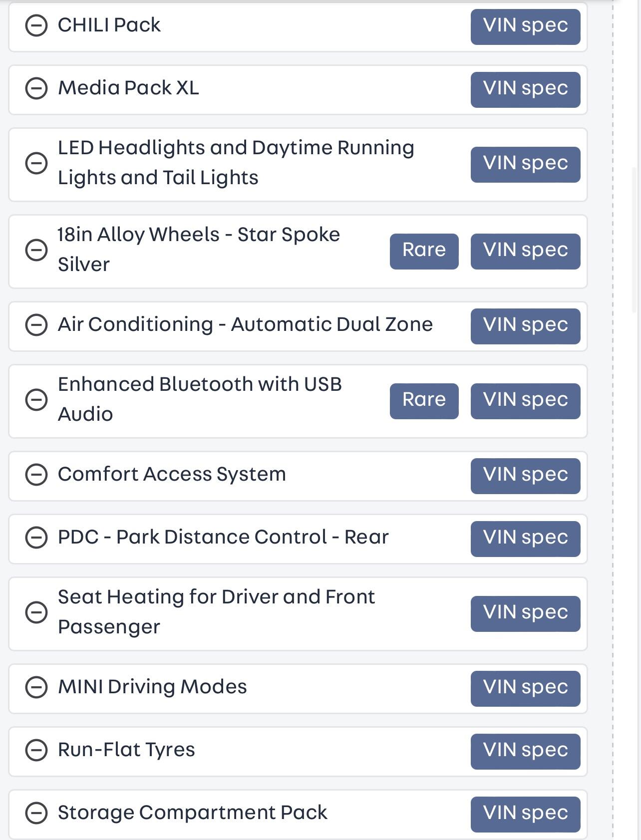
Task: Collapse the Seat Heating row using its minus icon
Action: coord(36,612)
